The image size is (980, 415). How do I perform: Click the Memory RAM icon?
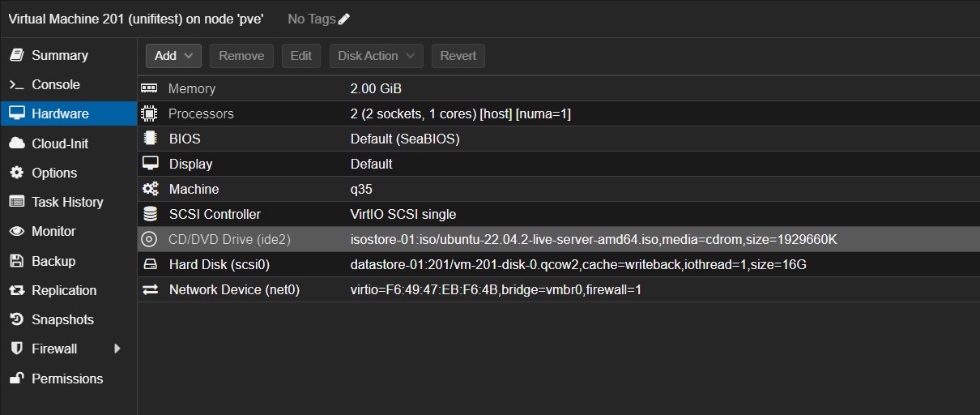(x=149, y=88)
